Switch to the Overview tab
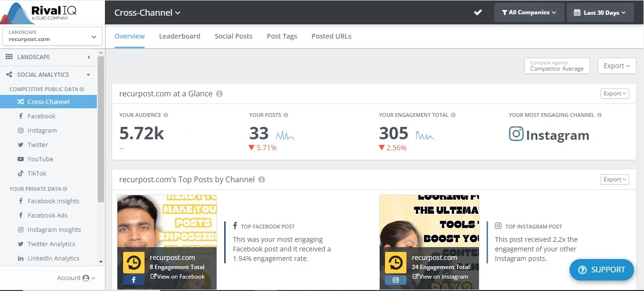 (x=129, y=36)
